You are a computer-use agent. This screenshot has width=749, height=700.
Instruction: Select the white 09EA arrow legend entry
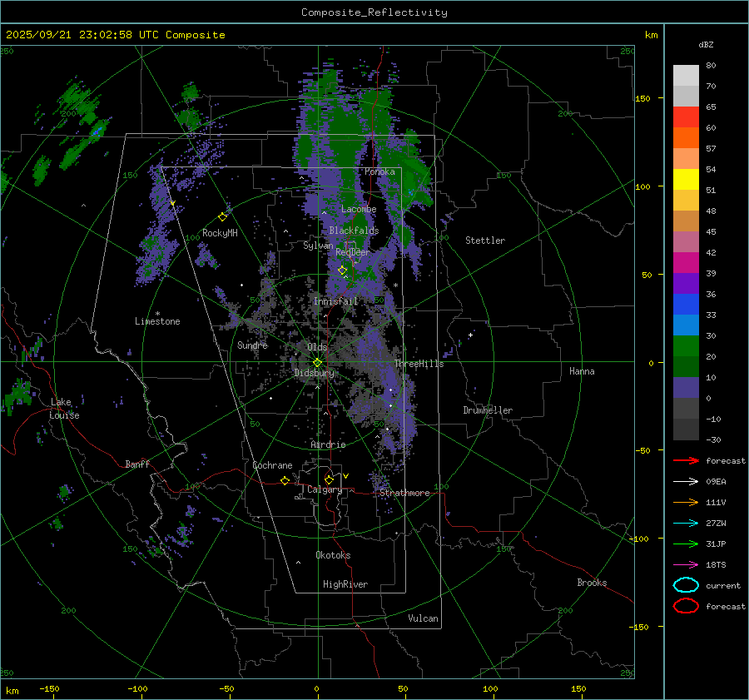click(x=686, y=481)
